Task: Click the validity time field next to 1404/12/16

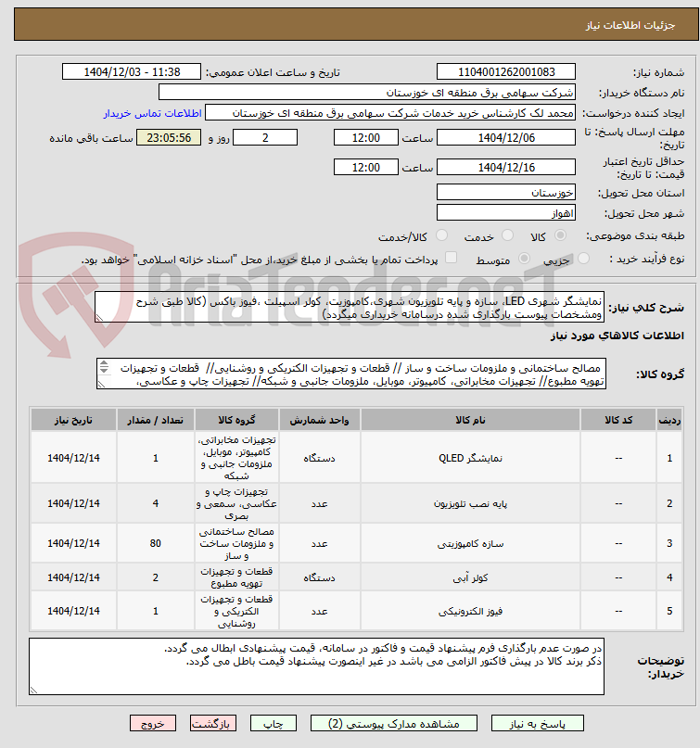Action: coord(366,168)
